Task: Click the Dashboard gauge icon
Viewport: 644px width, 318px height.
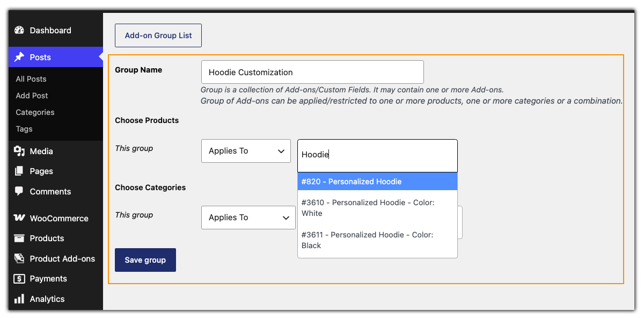Action: pyautogui.click(x=19, y=31)
